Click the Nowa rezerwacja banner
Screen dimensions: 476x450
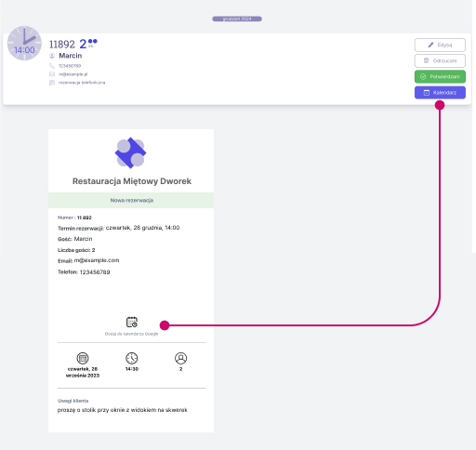tap(131, 200)
